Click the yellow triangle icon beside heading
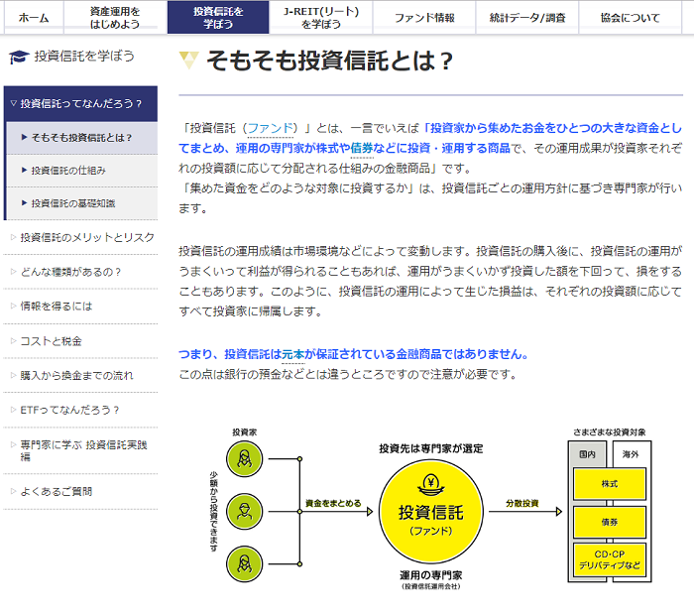 pos(189,60)
